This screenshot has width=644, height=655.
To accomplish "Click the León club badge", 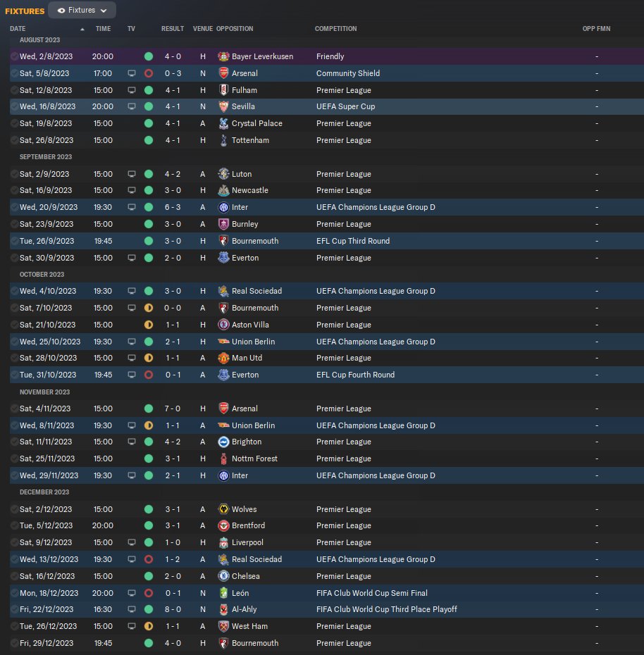I will click(x=223, y=593).
